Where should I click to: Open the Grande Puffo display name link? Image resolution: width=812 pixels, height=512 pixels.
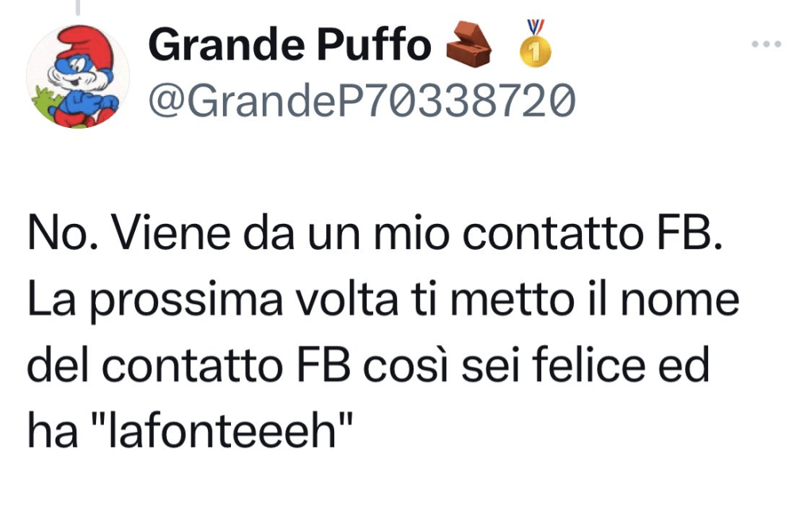point(289,45)
